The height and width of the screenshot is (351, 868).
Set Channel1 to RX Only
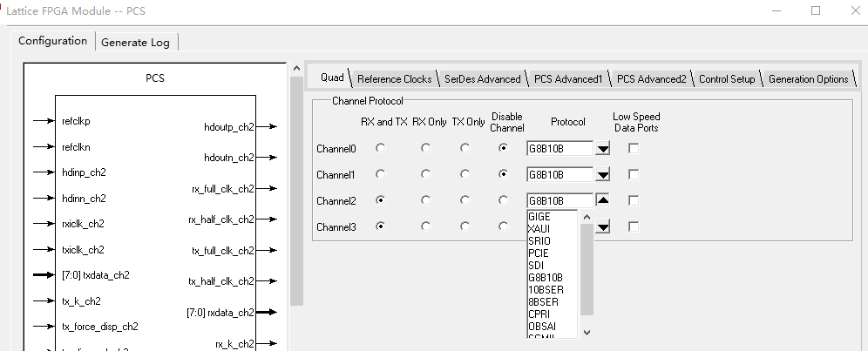point(425,174)
